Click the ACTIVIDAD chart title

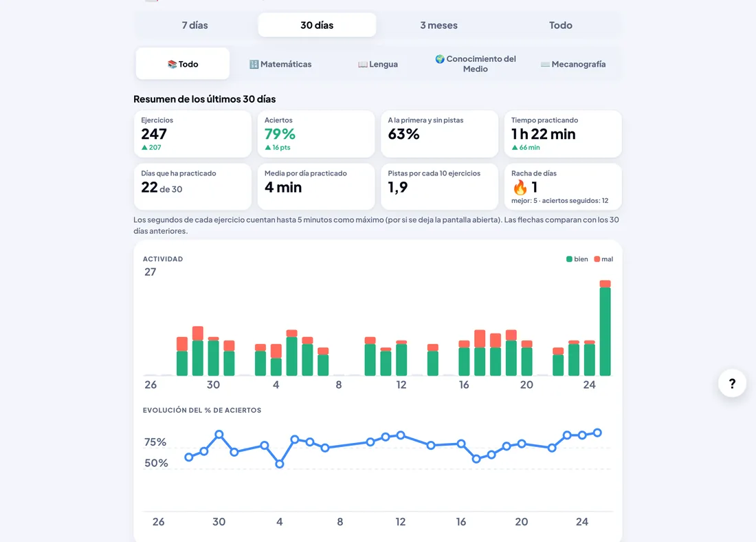click(163, 259)
